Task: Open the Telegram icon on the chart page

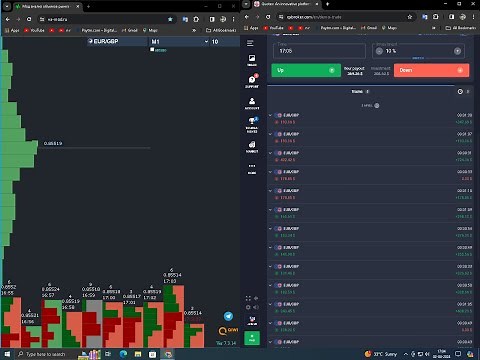Action: 228,316
